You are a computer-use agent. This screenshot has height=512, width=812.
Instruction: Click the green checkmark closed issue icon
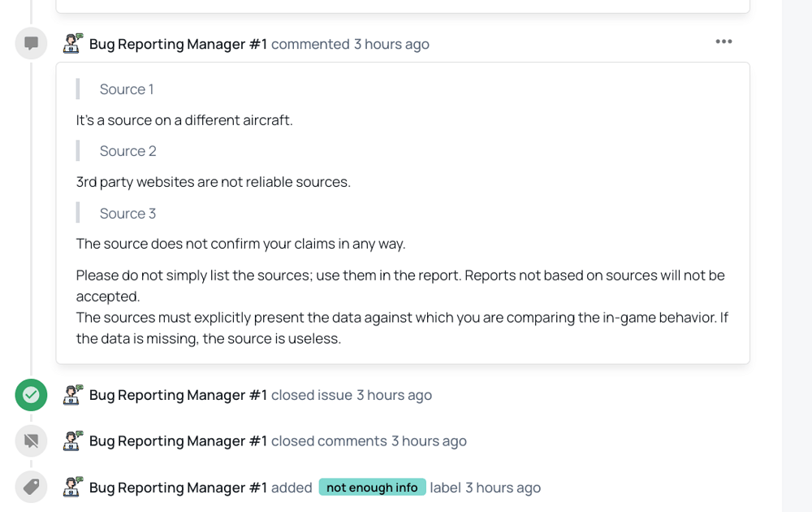(x=31, y=395)
